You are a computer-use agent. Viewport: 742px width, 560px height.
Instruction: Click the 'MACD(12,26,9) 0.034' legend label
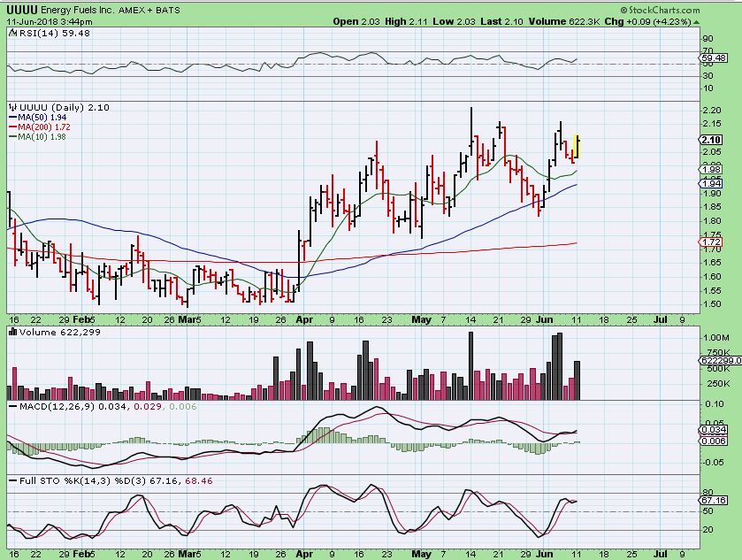[73, 407]
